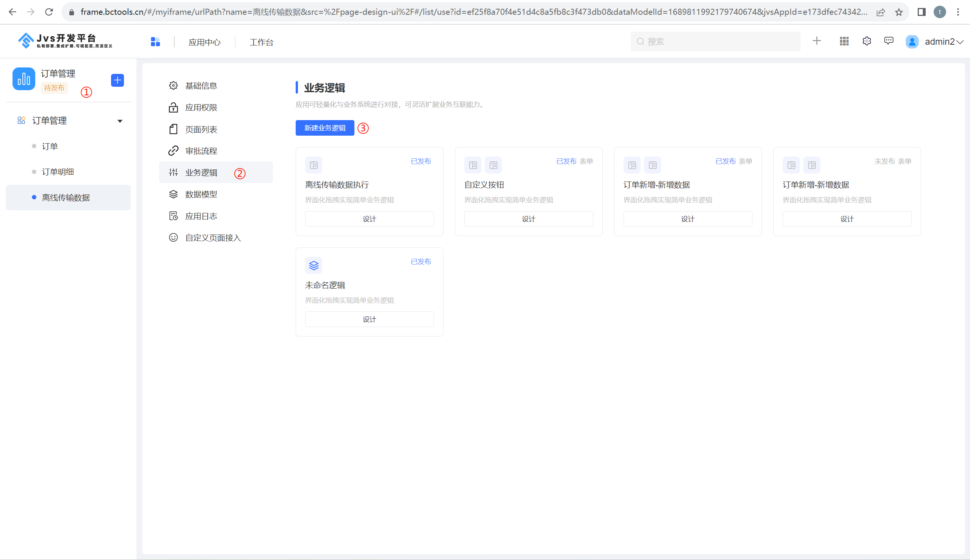Click the blue plus icon beside 订单管理
This screenshot has width=970, height=560.
[x=117, y=80]
